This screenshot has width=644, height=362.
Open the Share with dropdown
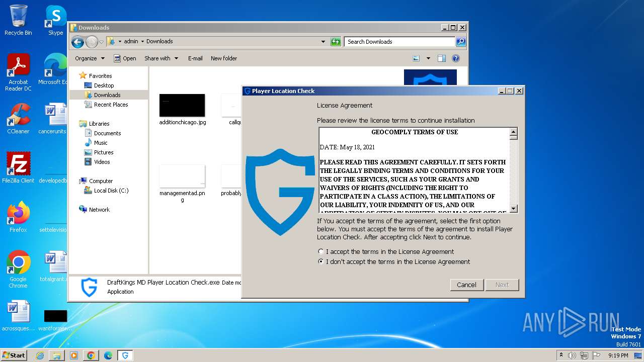[x=161, y=58]
